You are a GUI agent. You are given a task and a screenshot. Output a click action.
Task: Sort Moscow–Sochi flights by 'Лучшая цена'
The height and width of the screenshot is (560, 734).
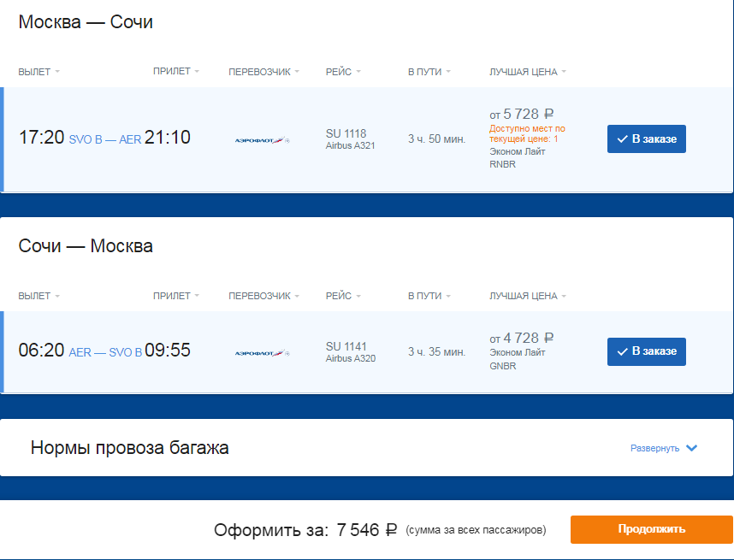[x=527, y=72]
